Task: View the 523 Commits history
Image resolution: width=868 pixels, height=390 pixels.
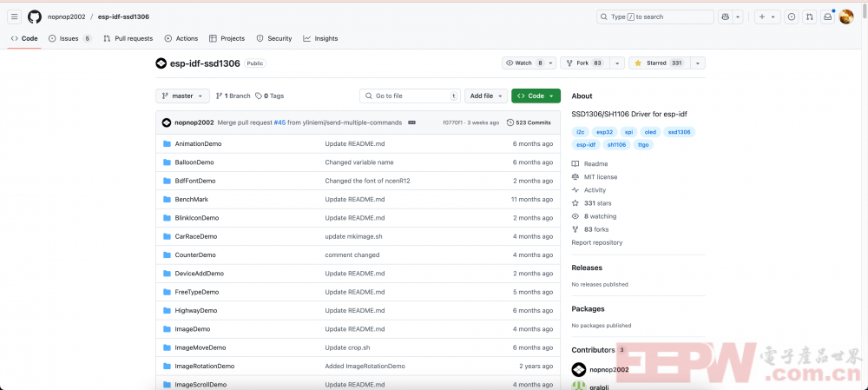Action: coord(529,122)
